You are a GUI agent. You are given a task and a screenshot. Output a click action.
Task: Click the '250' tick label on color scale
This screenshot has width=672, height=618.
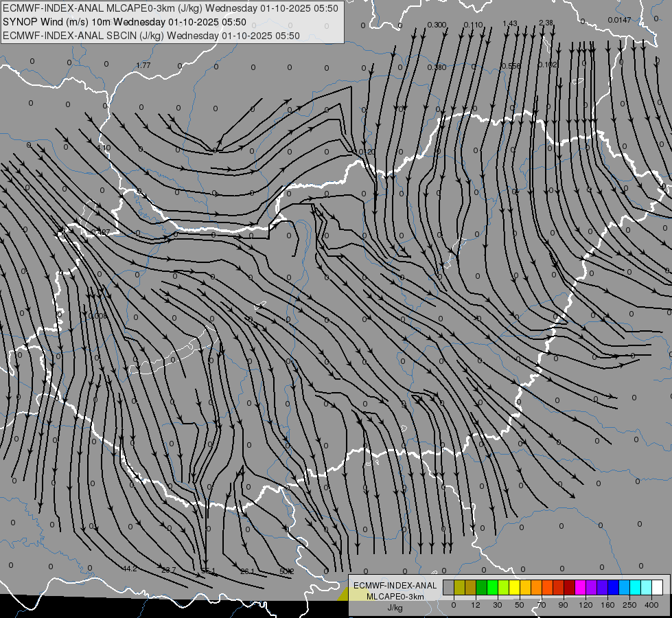point(629,605)
